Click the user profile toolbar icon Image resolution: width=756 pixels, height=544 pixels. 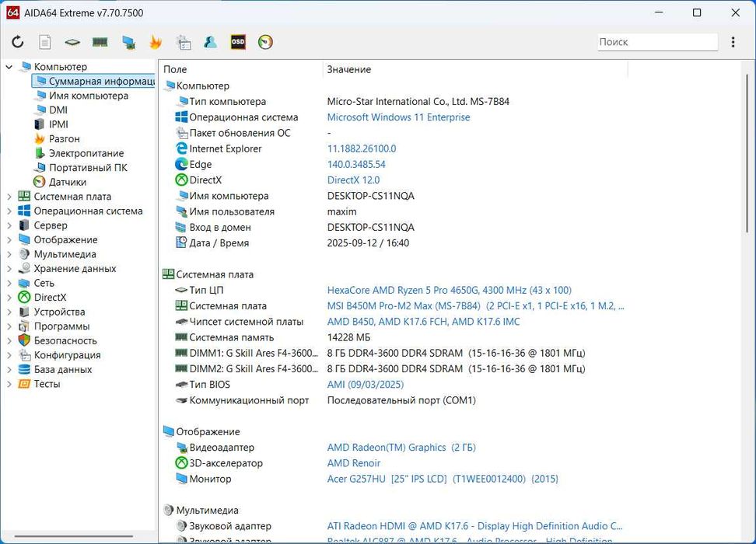pyautogui.click(x=210, y=42)
